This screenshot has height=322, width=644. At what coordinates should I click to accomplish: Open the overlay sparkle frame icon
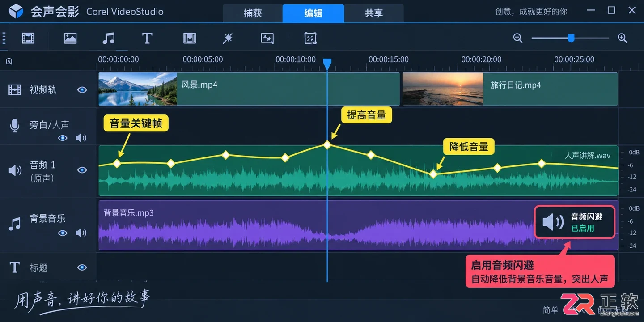point(267,38)
